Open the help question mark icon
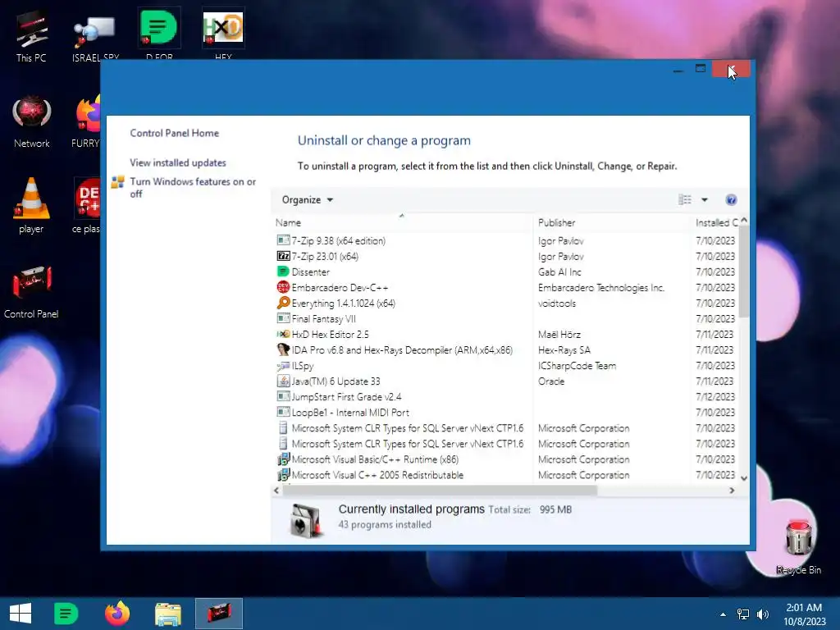840x630 pixels. point(731,200)
